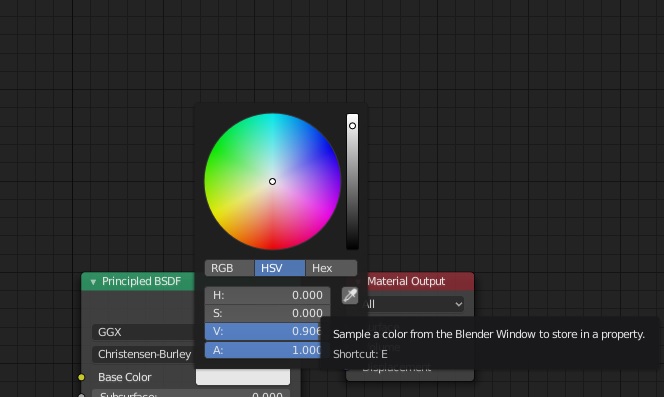The image size is (664, 397).
Task: Click the Subsurface value field
Action: [191, 393]
